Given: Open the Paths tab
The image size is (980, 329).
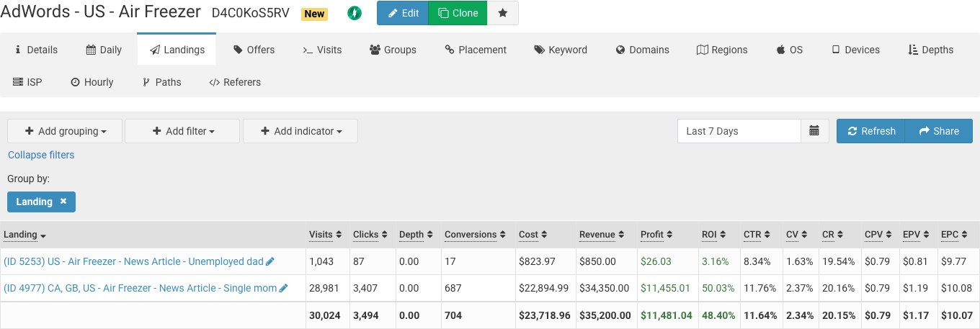Looking at the screenshot, I should (x=162, y=82).
